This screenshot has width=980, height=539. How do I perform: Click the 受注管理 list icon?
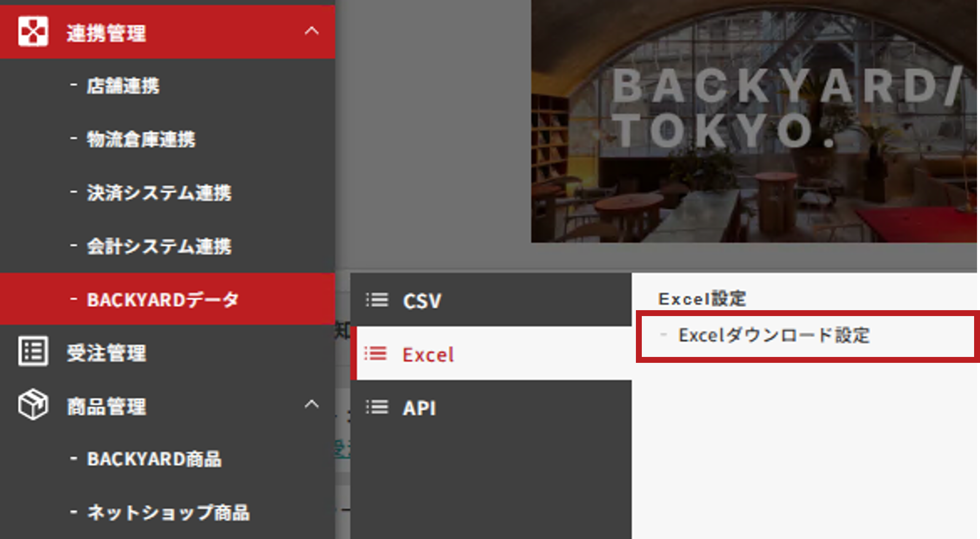33,351
